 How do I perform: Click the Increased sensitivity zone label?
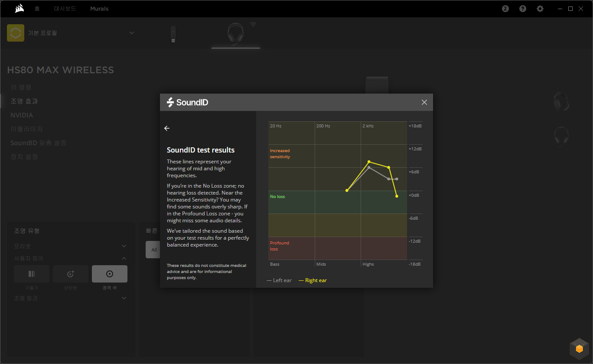coord(280,154)
